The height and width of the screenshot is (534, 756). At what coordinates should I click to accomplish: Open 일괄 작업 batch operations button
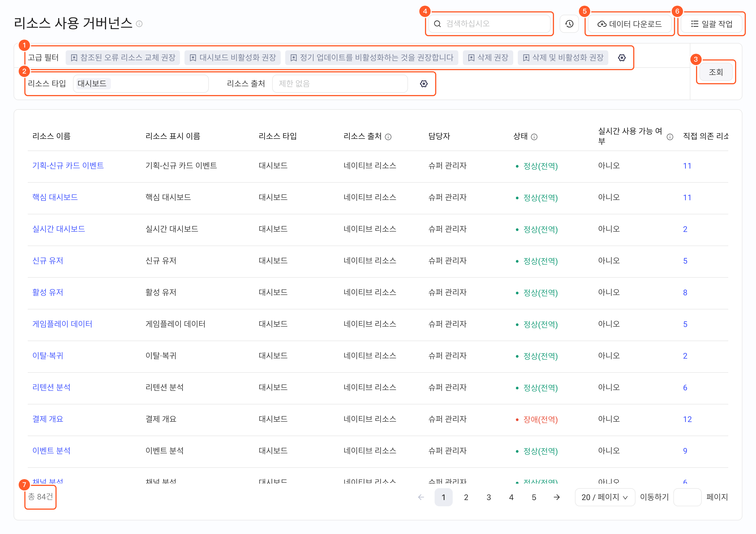(712, 24)
